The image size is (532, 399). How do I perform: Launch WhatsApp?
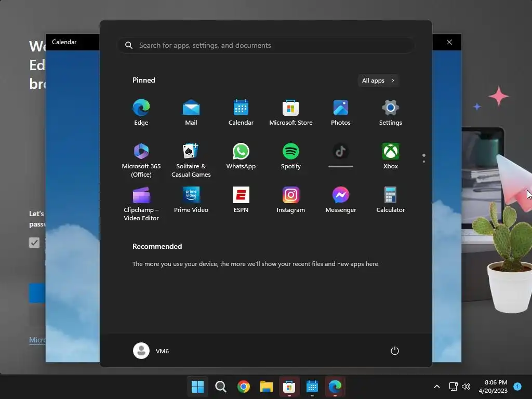pos(241,156)
